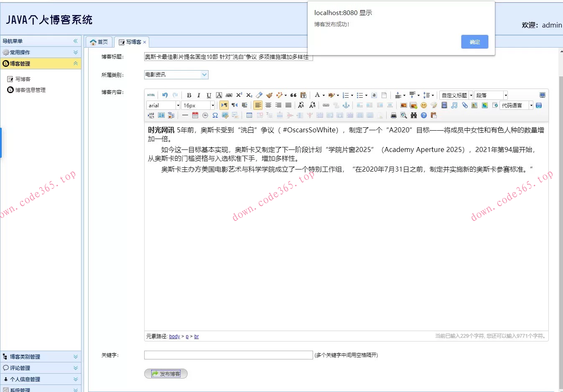This screenshot has height=392, width=563.
Task: Insert a special character with the omega icon
Action: pyautogui.click(x=215, y=115)
